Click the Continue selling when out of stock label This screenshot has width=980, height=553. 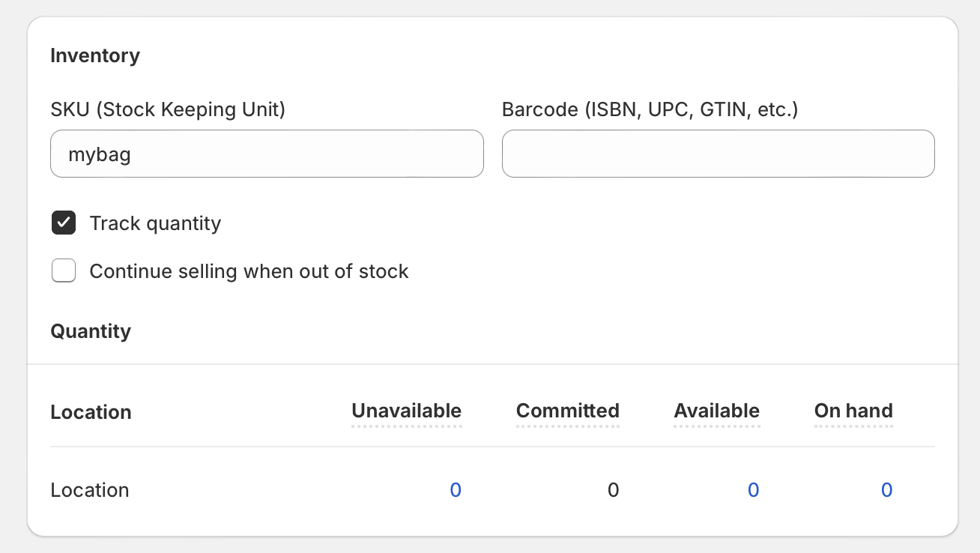pyautogui.click(x=249, y=271)
